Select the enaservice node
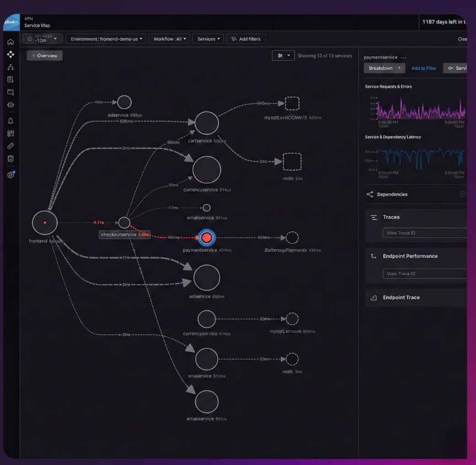 tap(207, 359)
